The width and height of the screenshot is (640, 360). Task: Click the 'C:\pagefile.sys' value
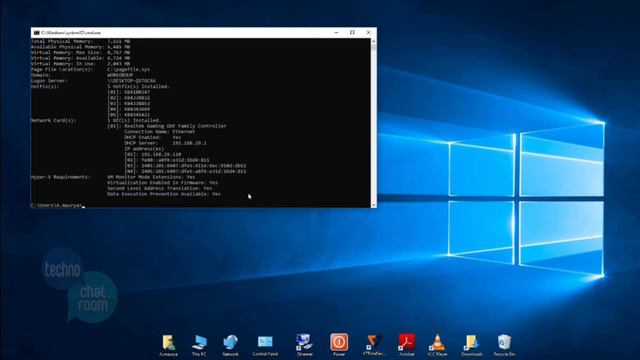(128, 70)
